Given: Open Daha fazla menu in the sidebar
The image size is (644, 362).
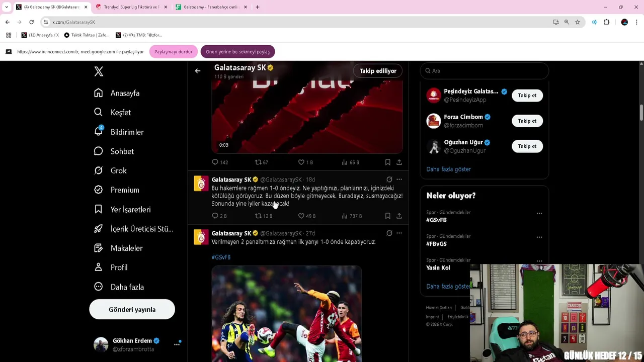Looking at the screenshot, I should click(x=119, y=287).
